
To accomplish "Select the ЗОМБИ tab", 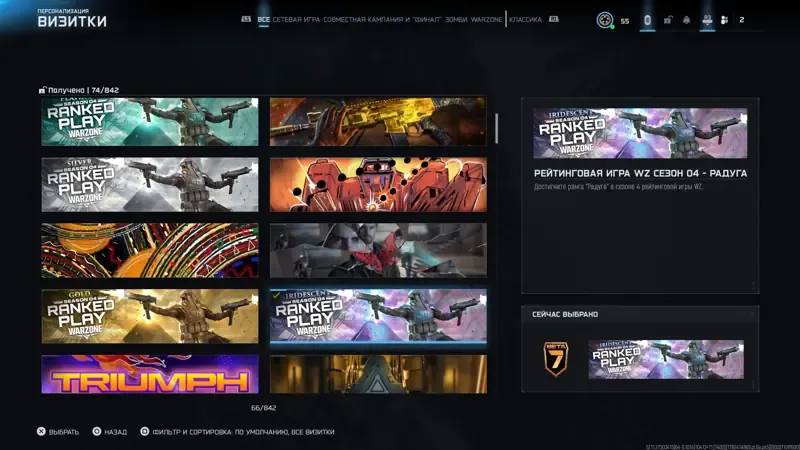I will (x=456, y=20).
